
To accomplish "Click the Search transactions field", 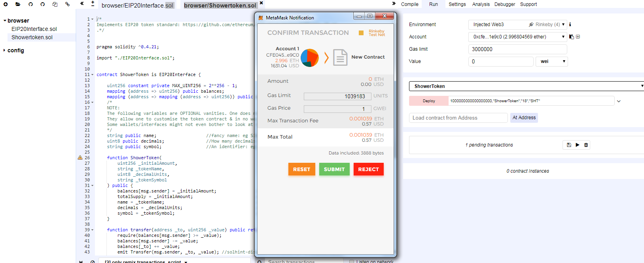I will pos(305,261).
